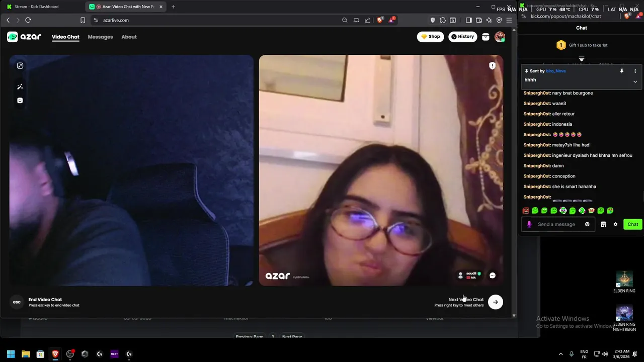This screenshot has width=644, height=362.
Task: Open the browser hamburger menu
Action: (509, 20)
